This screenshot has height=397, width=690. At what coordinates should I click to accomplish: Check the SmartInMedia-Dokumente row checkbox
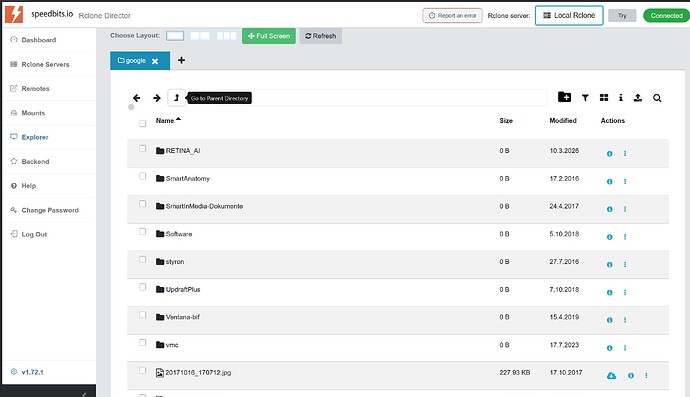coord(143,204)
